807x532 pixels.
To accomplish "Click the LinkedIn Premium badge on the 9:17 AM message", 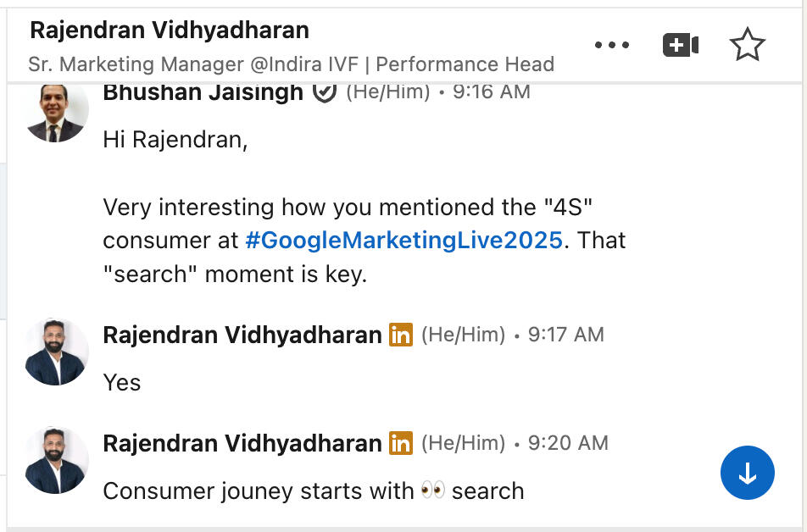I will point(401,335).
